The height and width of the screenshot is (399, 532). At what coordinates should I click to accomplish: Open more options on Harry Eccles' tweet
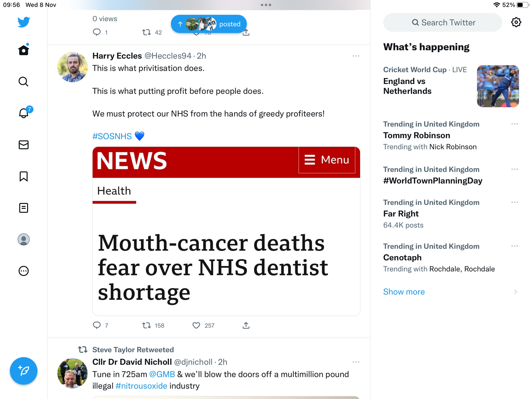tap(356, 56)
